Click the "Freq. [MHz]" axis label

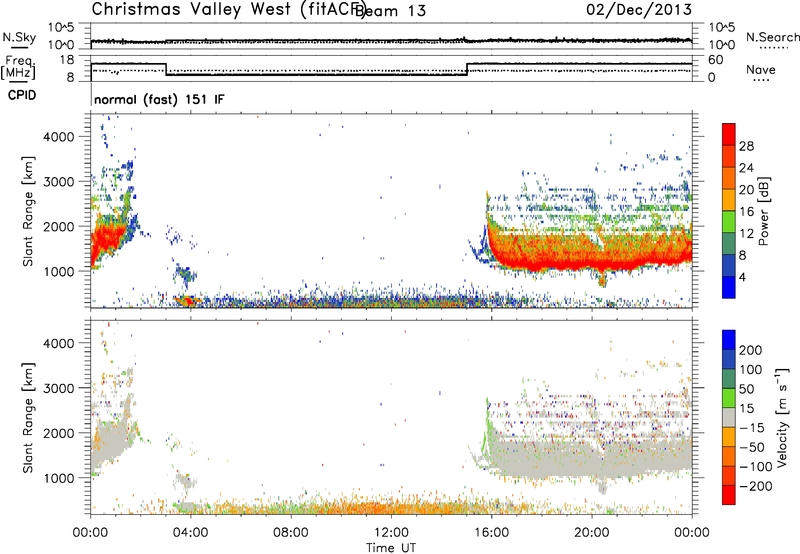(x=18, y=68)
